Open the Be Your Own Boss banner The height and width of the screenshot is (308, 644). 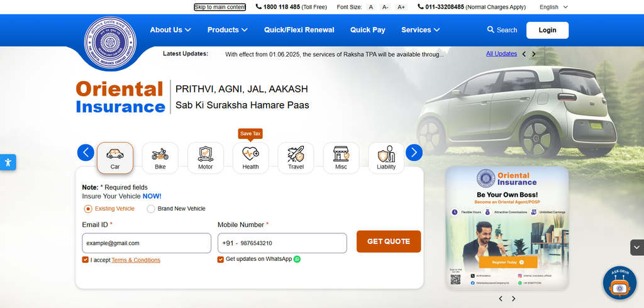coord(507,228)
